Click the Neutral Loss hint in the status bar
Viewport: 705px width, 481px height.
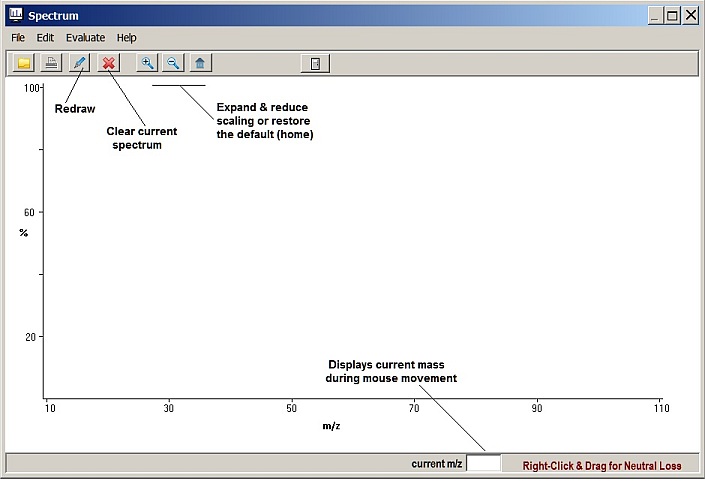(602, 465)
